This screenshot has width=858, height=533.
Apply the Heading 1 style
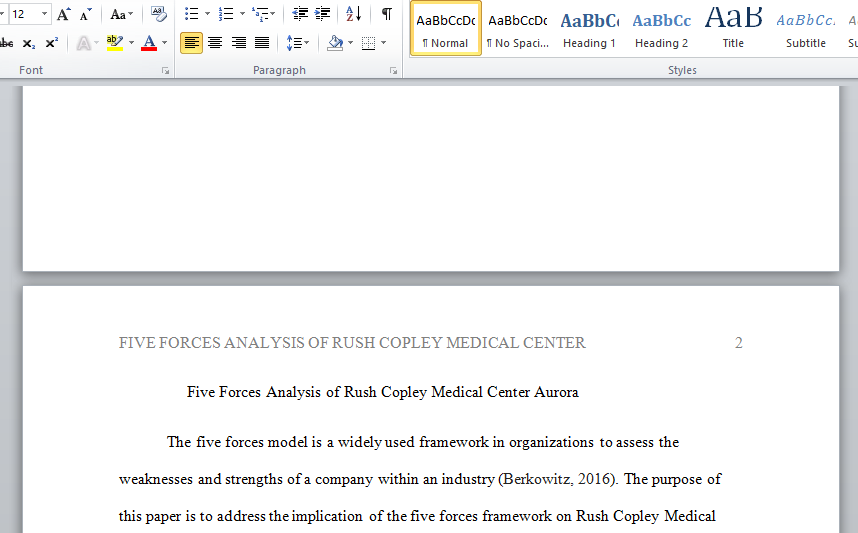tap(589, 28)
